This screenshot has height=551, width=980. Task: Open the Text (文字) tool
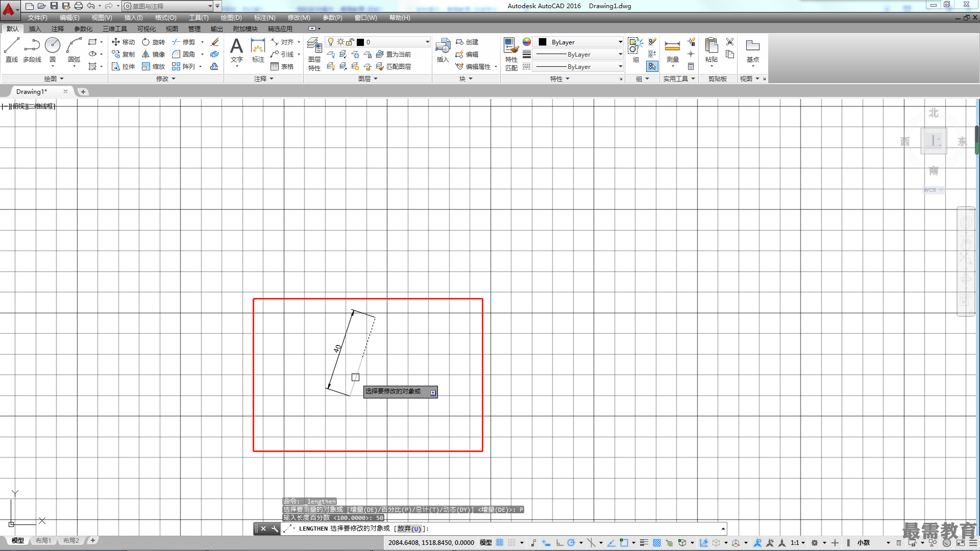tap(236, 50)
